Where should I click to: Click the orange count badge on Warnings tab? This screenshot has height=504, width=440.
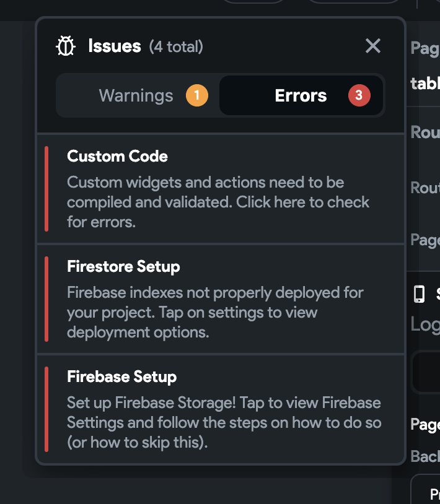pyautogui.click(x=196, y=95)
